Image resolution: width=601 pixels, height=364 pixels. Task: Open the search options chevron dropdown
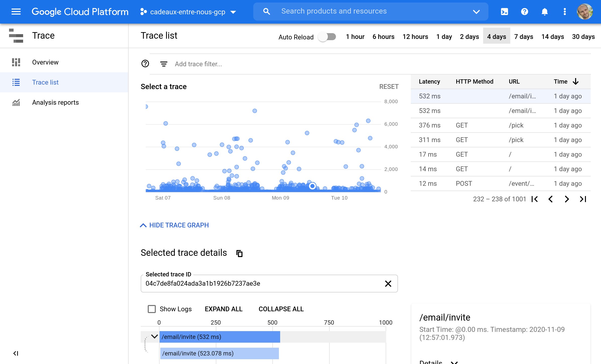pyautogui.click(x=476, y=12)
